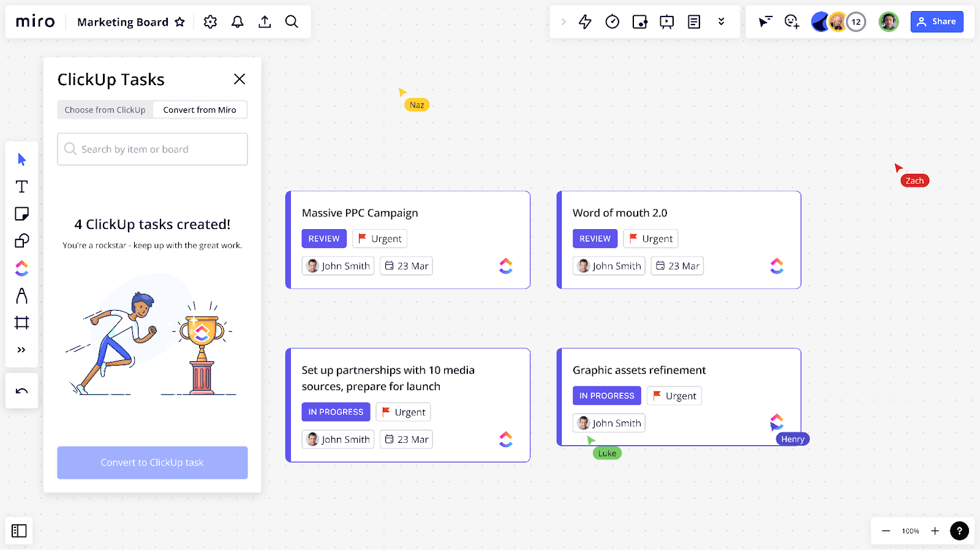
Task: Click Urgent flag on Massive PPC Campaign
Action: click(x=380, y=239)
